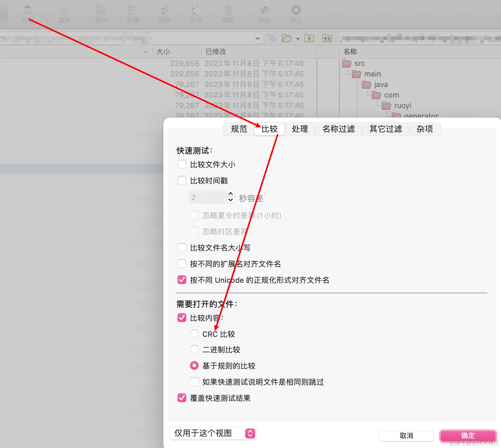
Task: Sort by the 已修改 column header
Action: (259, 52)
